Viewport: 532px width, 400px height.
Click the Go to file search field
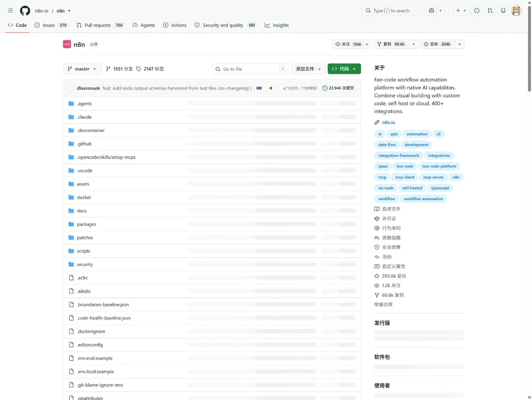tap(250, 69)
